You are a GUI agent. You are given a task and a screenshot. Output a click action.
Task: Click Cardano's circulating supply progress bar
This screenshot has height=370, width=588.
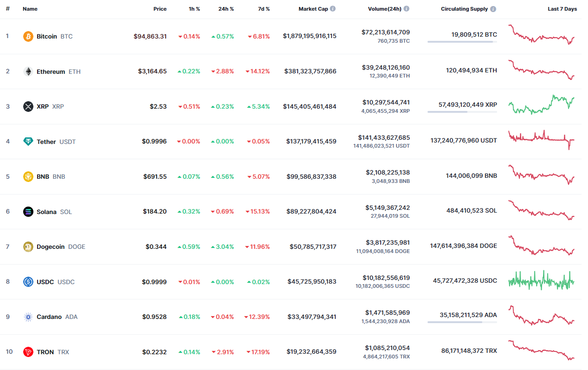(462, 322)
